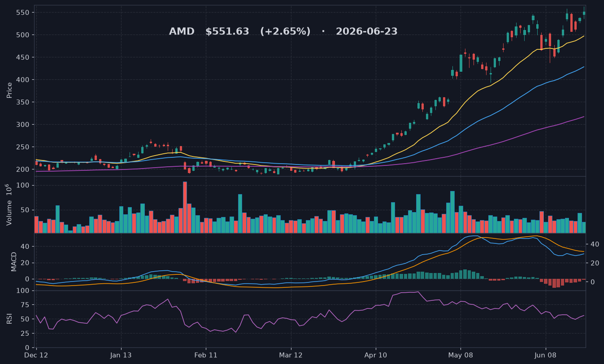
Task: Click the 25 tick on the RSI axis
Action: 26,334
